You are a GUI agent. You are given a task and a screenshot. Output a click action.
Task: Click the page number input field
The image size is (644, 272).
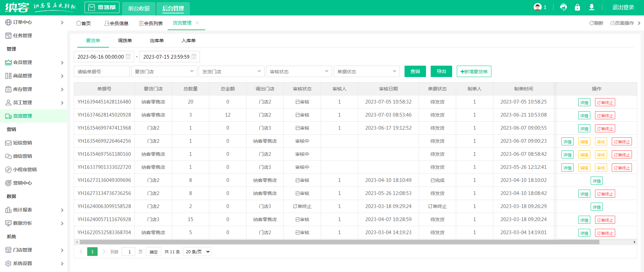(128, 252)
